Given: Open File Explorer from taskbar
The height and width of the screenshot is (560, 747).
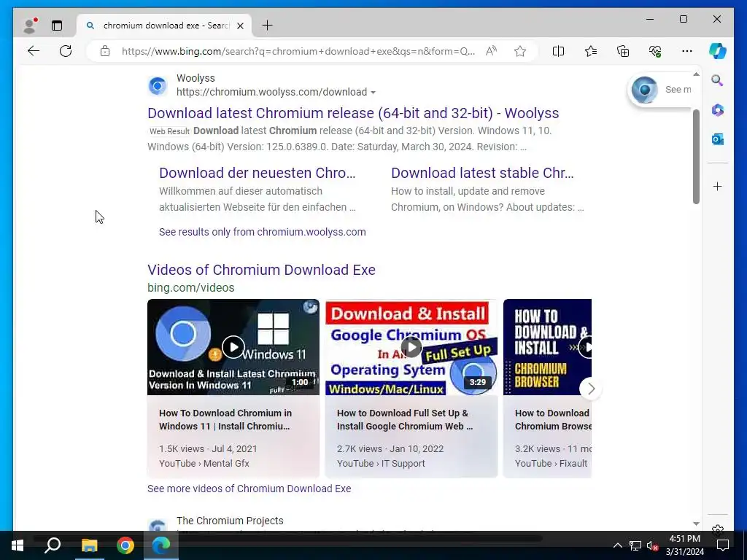Looking at the screenshot, I should point(89,545).
